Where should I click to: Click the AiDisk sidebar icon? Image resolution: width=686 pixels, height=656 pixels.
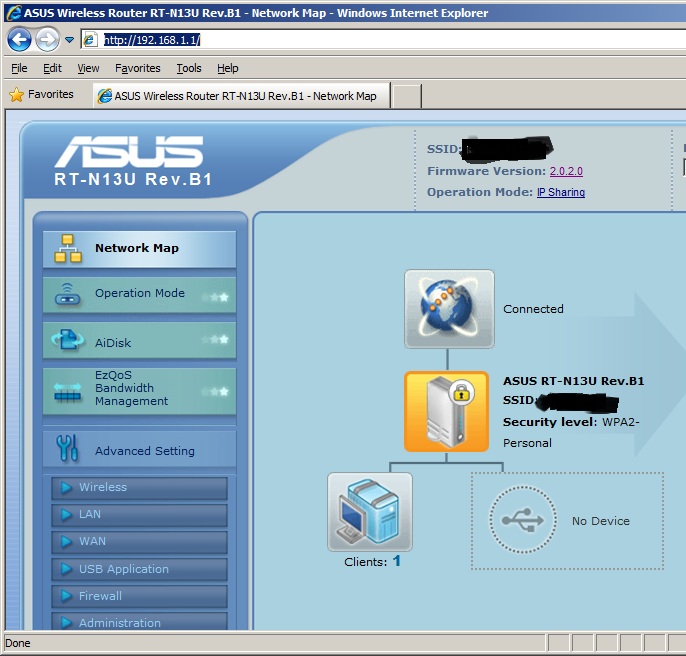pos(67,340)
